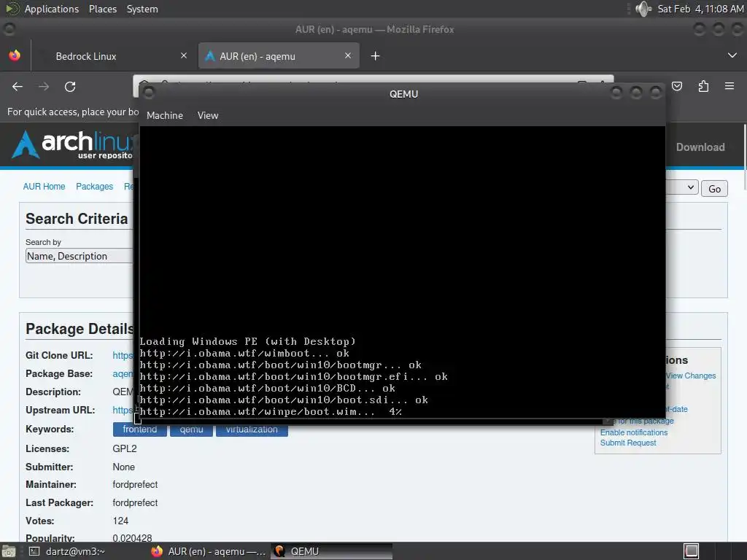Image resolution: width=747 pixels, height=560 pixels.
Task: Click the boot.wim loading line
Action: [x=271, y=412]
